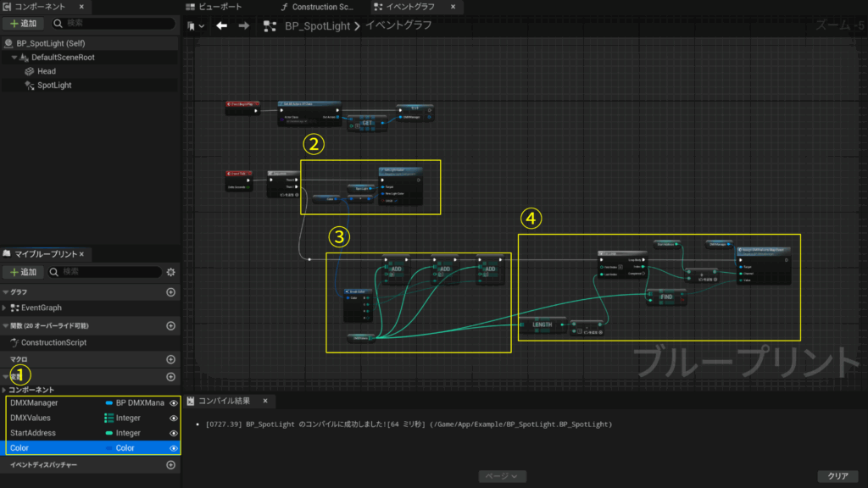Viewport: 868px width, 488px height.
Task: Focus the My Blueprint search field
Action: click(105, 272)
